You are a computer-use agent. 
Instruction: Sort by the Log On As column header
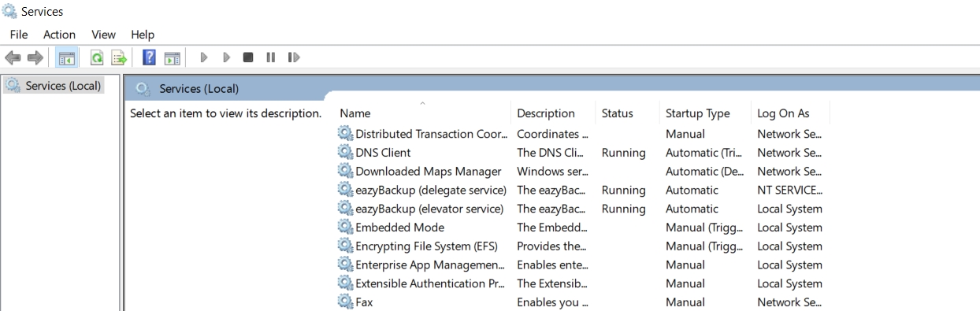(790, 113)
